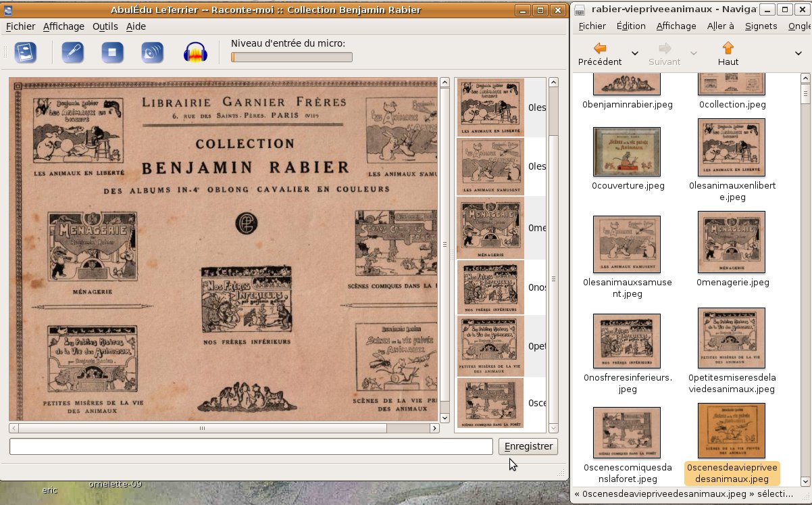The image size is (812, 505).
Task: Select the Scènes comiques dans la forêt list thumbnail
Action: [x=490, y=403]
